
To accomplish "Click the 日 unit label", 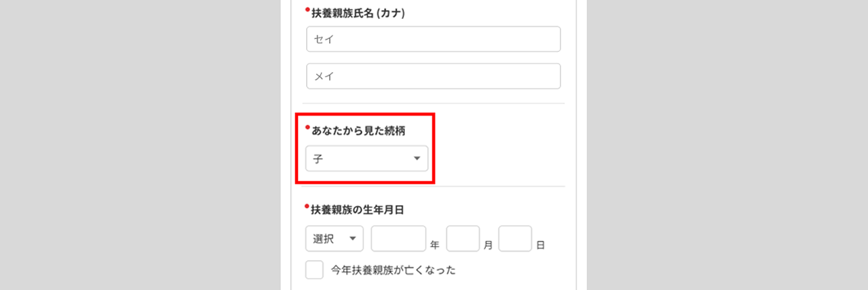I will (541, 245).
